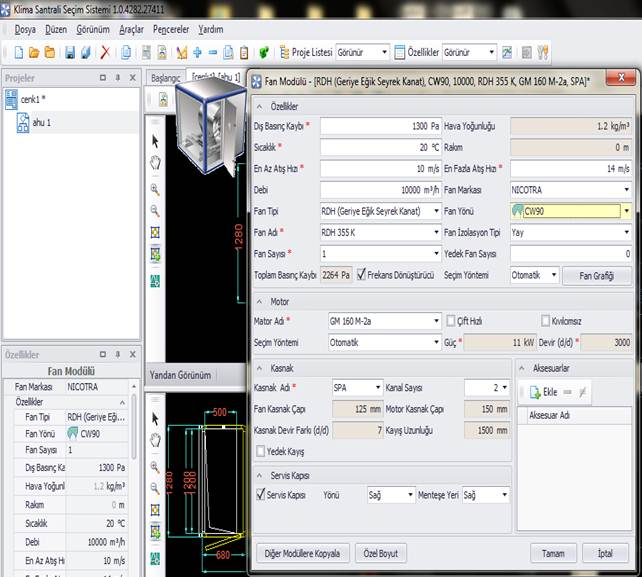Screen dimensions: 642x577
Task: Click the zoom in magnifier tool
Action: pyautogui.click(x=155, y=188)
